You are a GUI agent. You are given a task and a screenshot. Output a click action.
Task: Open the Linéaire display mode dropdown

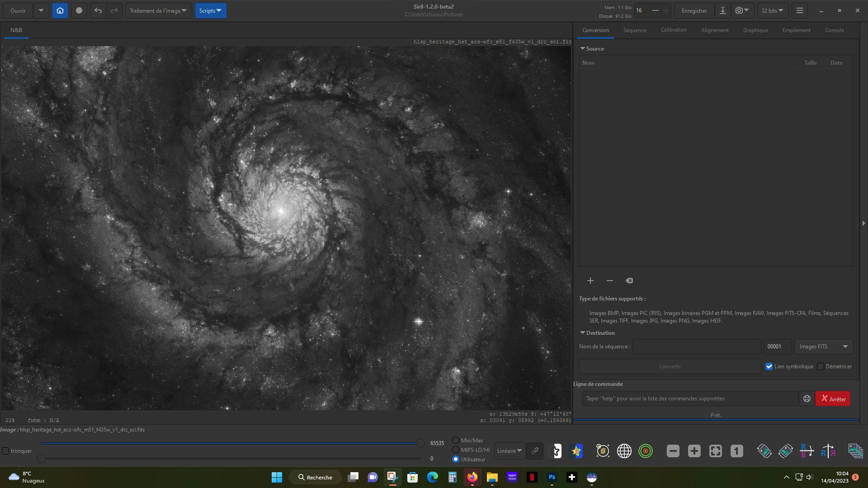tap(509, 450)
